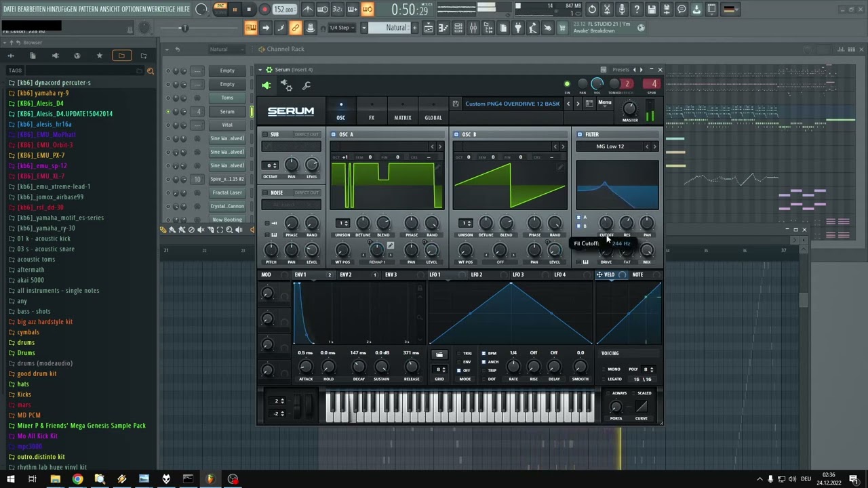
Task: Click the Windows Start button
Action: [x=10, y=479]
